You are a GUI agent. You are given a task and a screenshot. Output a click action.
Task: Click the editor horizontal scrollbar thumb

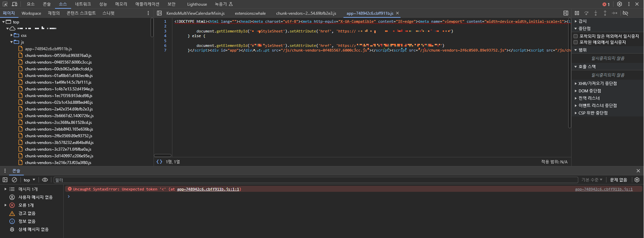pos(163,155)
